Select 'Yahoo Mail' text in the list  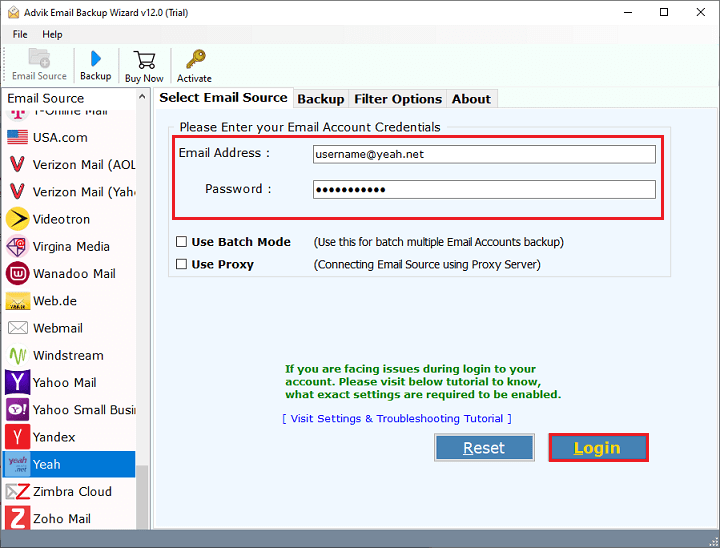[x=64, y=382]
